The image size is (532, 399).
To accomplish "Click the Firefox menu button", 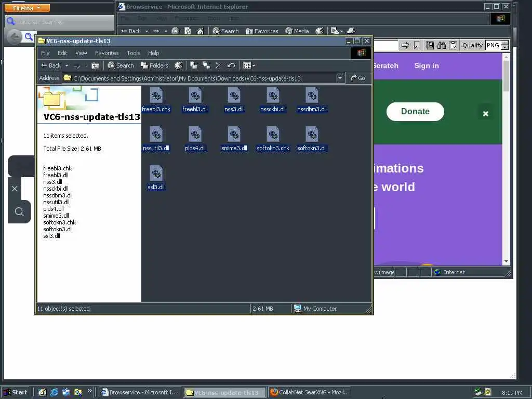I will point(27,8).
